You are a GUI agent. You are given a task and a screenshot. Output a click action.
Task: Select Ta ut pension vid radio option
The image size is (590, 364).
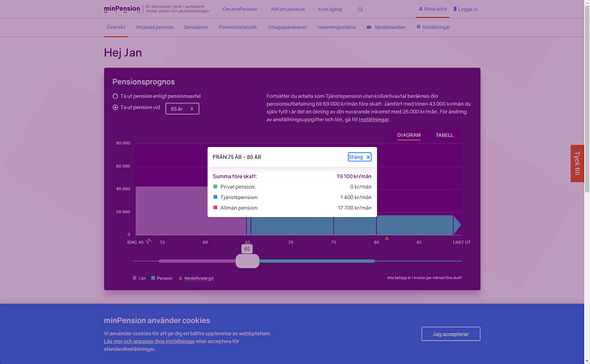(x=116, y=109)
